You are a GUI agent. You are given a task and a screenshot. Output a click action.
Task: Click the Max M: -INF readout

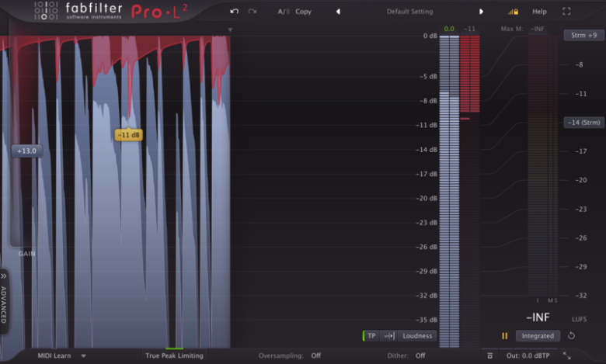[x=523, y=29]
